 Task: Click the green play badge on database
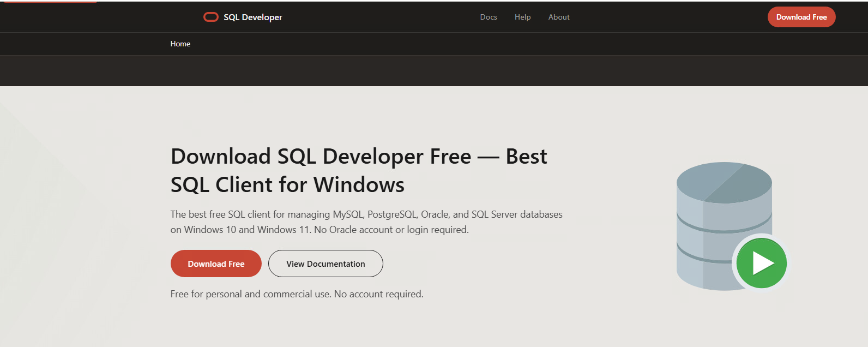tap(762, 263)
